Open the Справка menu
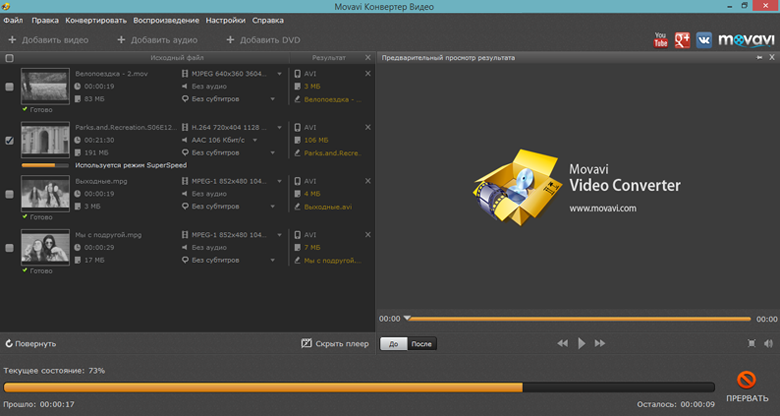 click(268, 20)
